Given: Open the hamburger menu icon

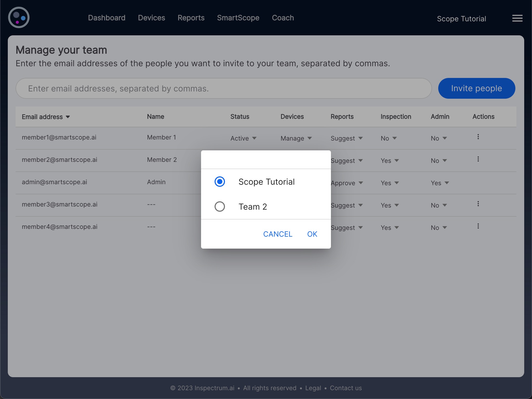Looking at the screenshot, I should click(x=517, y=18).
